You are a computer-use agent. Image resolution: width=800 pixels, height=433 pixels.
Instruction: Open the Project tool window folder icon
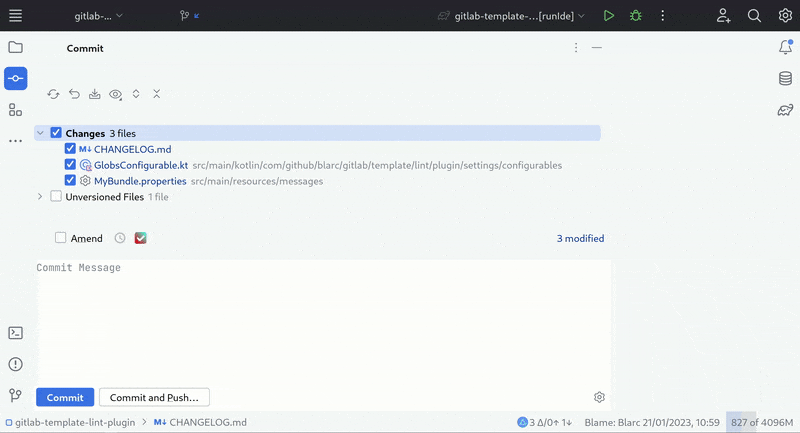coord(15,47)
